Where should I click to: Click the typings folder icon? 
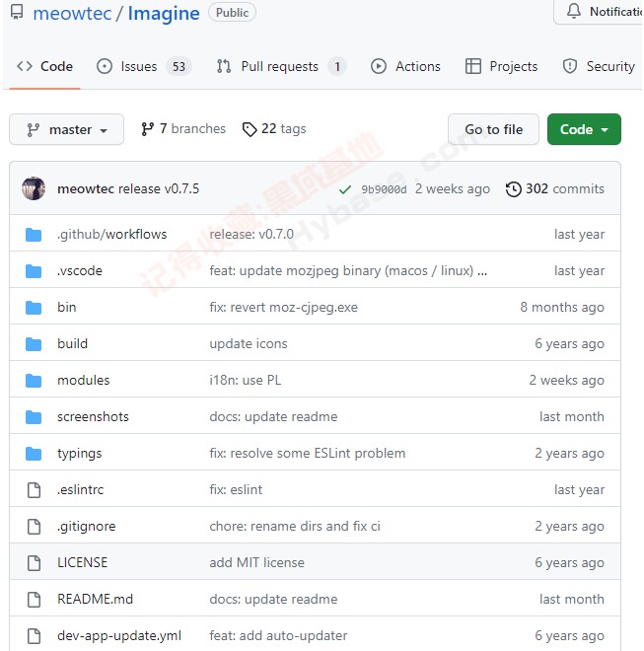pos(34,454)
